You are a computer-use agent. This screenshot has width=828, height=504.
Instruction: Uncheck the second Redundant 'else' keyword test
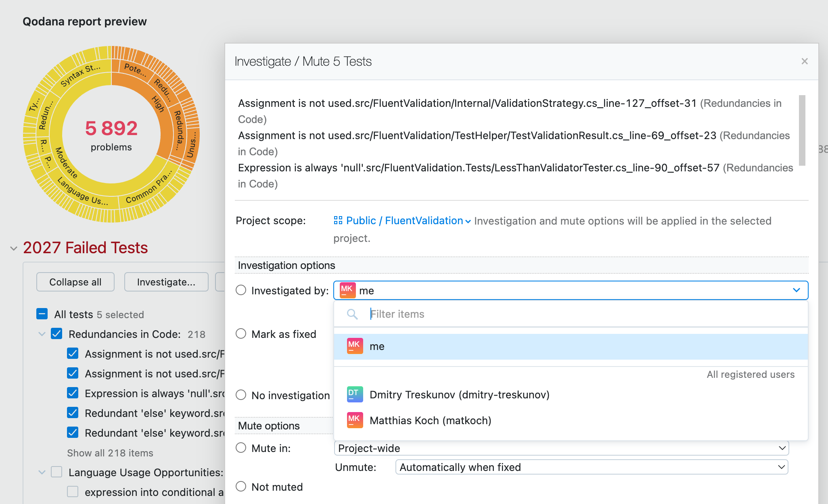point(73,433)
